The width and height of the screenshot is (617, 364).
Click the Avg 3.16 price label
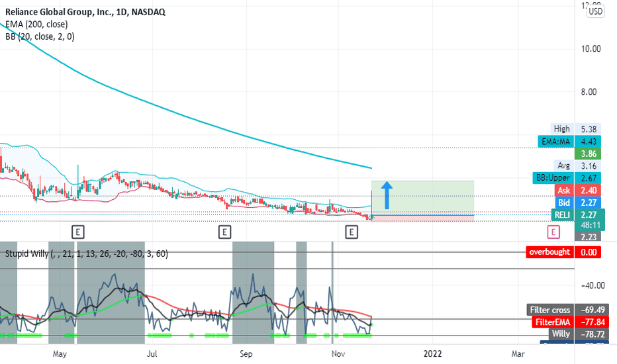click(577, 165)
